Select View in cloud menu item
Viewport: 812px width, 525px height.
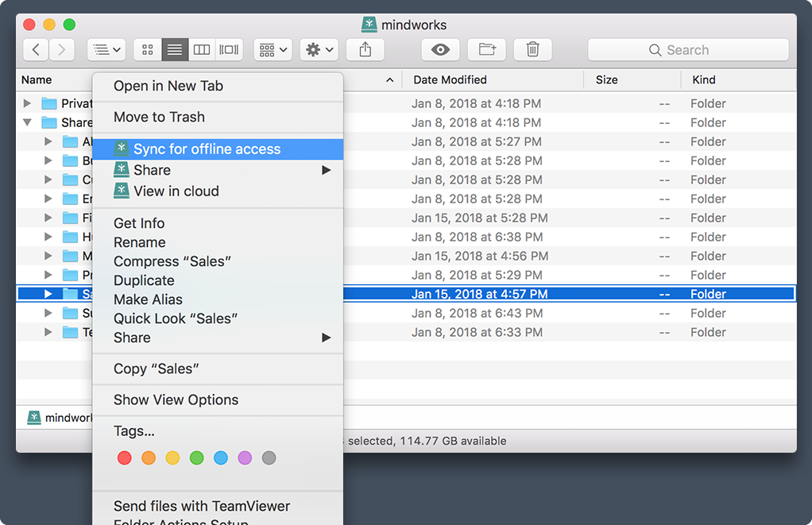[176, 191]
